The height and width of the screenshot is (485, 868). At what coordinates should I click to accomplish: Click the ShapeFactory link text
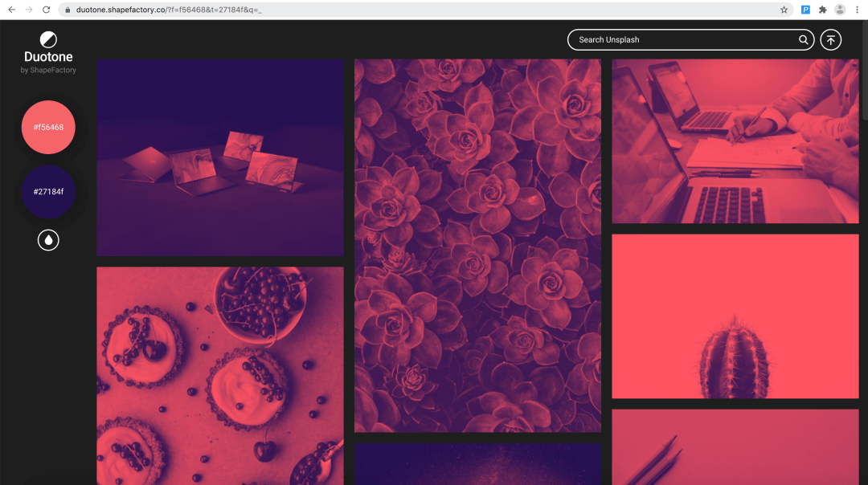[x=53, y=71]
